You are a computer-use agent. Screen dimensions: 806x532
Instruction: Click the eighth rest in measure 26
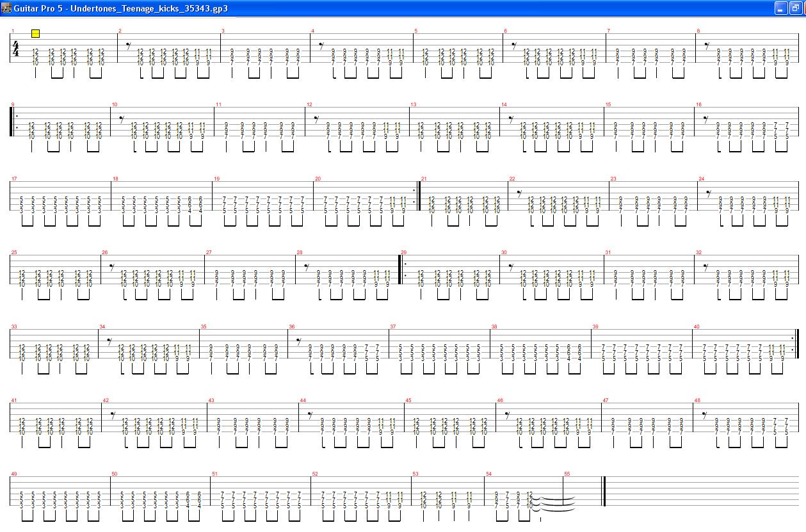tap(111, 266)
